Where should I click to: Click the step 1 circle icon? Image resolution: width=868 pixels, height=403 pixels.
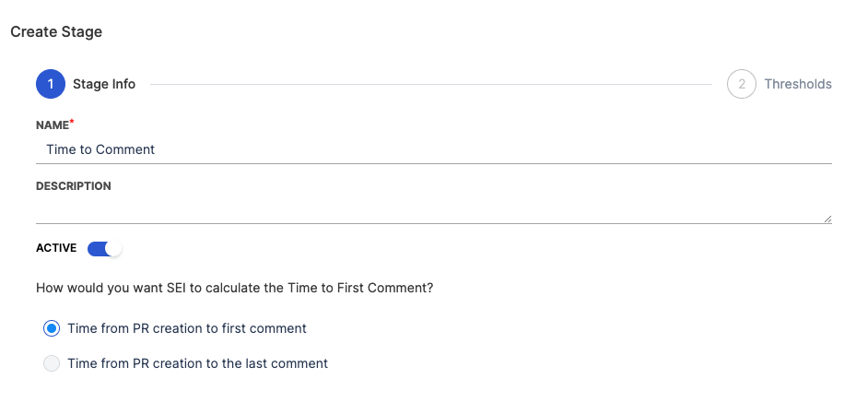51,84
